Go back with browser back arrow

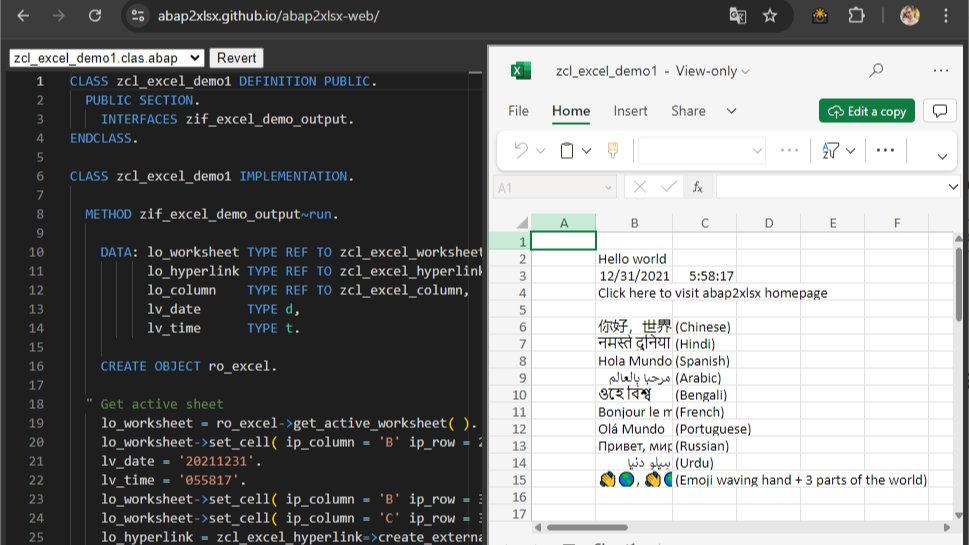tap(23, 15)
